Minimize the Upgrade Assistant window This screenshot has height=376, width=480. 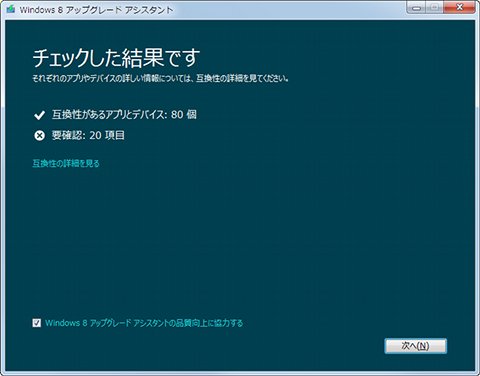(x=416, y=8)
